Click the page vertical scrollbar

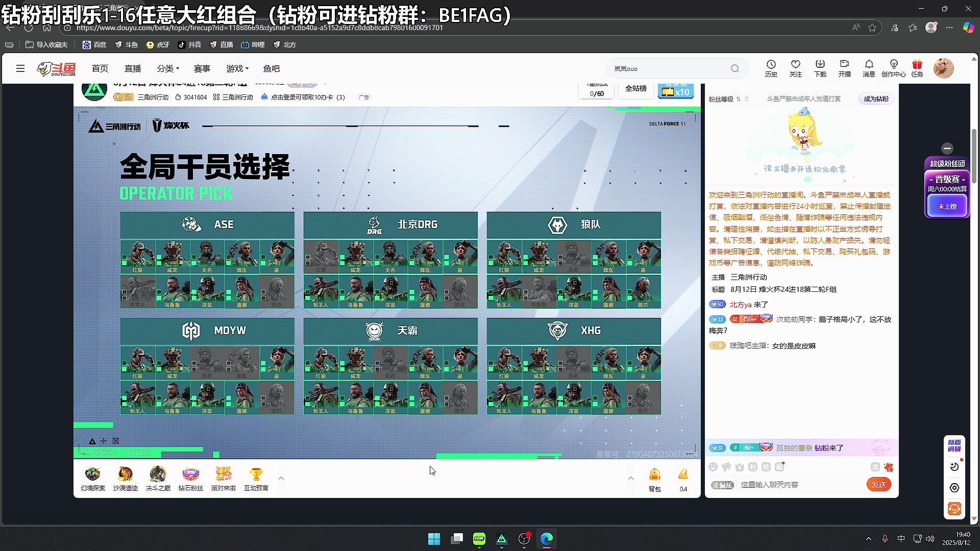click(x=974, y=156)
